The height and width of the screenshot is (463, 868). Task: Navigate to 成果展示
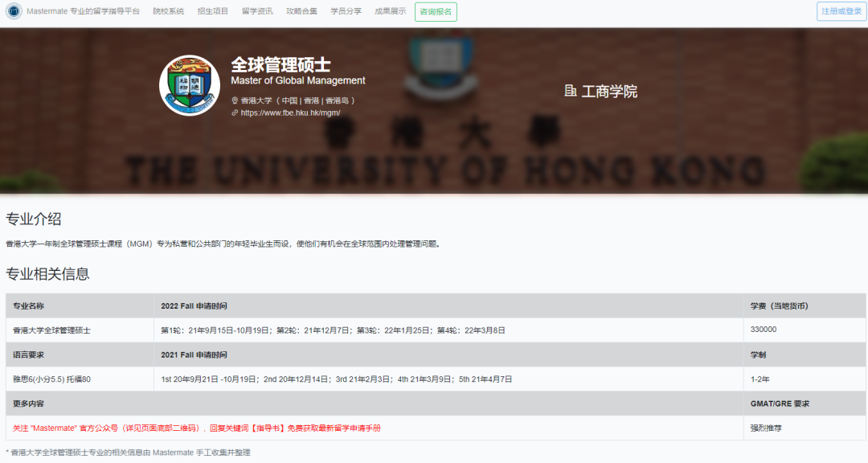[390, 11]
